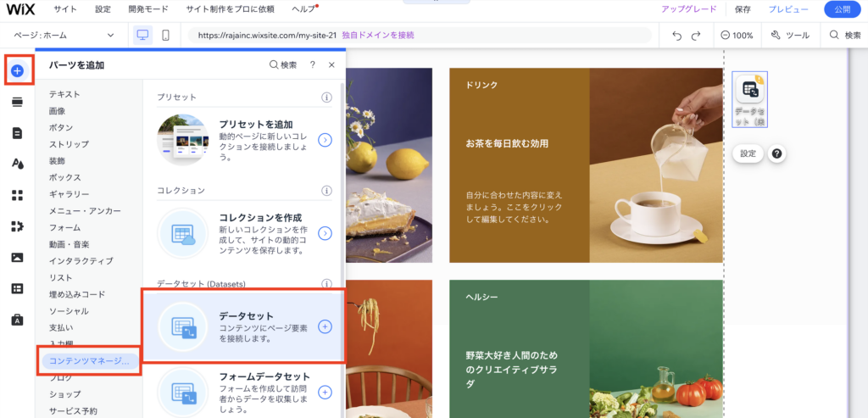Screen dimensions: 868x418
Task: Close the パーツを追加 panel
Action: pos(331,64)
